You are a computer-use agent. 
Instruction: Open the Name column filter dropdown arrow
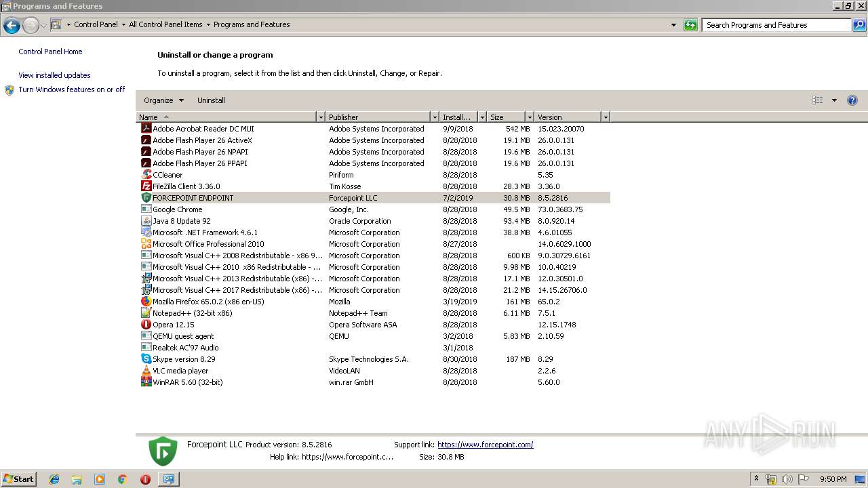coord(321,117)
